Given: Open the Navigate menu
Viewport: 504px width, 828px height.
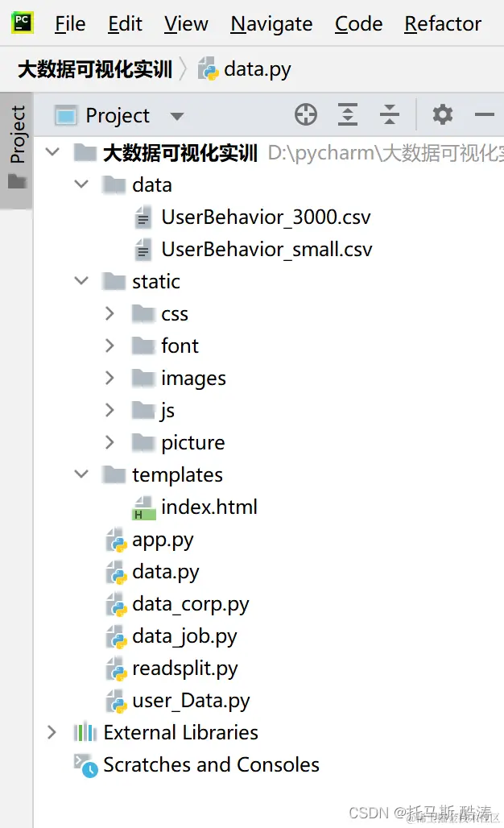Looking at the screenshot, I should [x=271, y=24].
